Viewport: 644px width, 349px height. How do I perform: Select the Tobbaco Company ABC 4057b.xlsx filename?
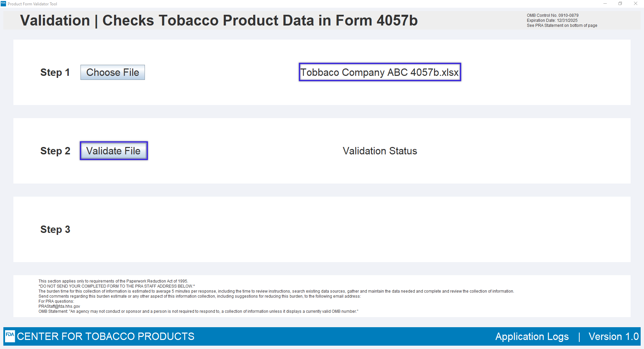(380, 72)
